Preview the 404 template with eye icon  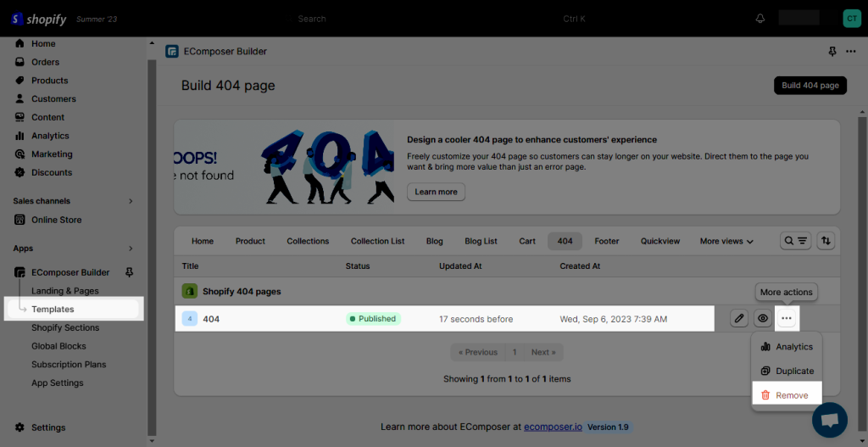(763, 318)
